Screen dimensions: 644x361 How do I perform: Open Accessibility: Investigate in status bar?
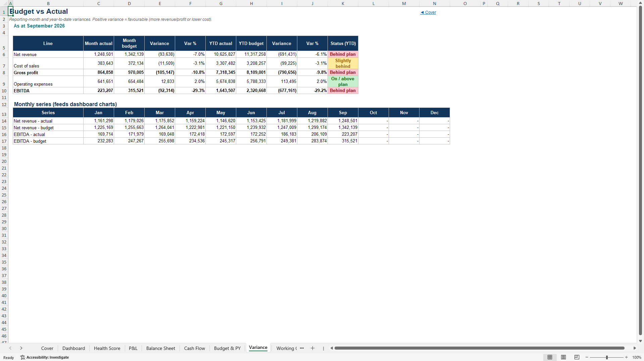click(45, 357)
